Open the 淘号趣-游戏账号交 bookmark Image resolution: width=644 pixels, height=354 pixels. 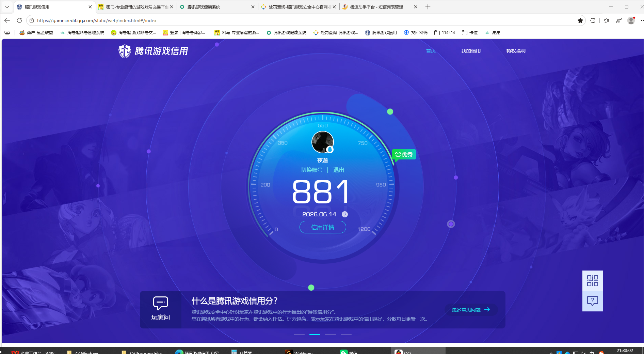tap(133, 33)
